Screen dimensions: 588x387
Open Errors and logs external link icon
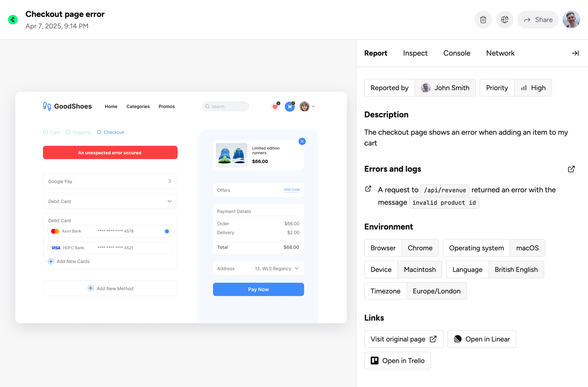pos(571,169)
